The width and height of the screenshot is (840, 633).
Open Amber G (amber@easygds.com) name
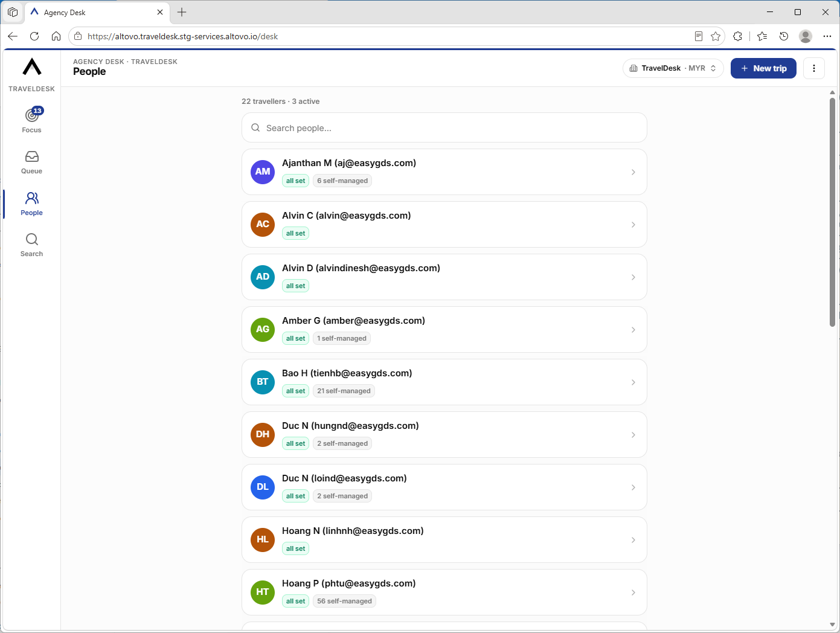click(x=353, y=321)
